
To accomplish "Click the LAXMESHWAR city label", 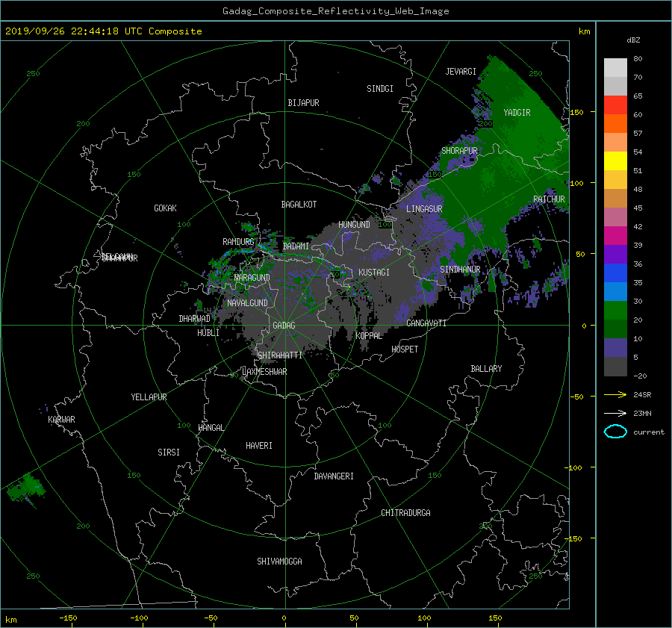I will pos(264,372).
